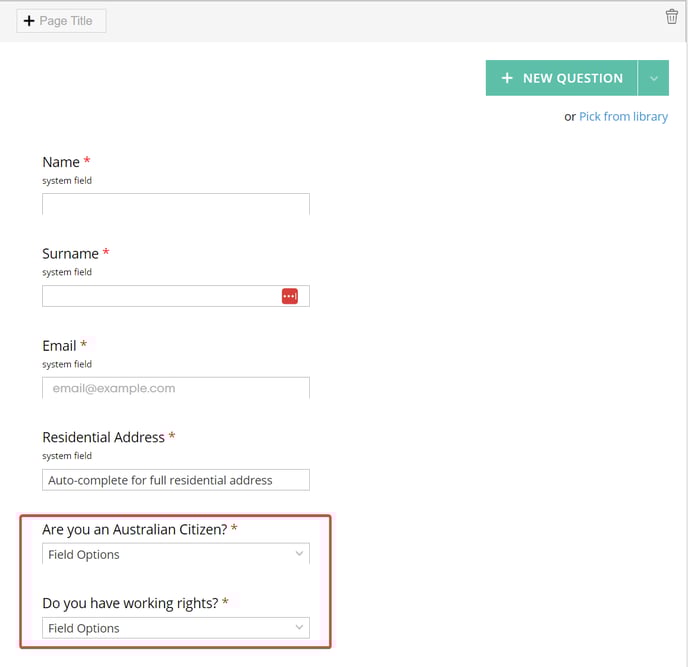Click the plus icon beside Page Title
688x667 pixels.
click(x=29, y=21)
